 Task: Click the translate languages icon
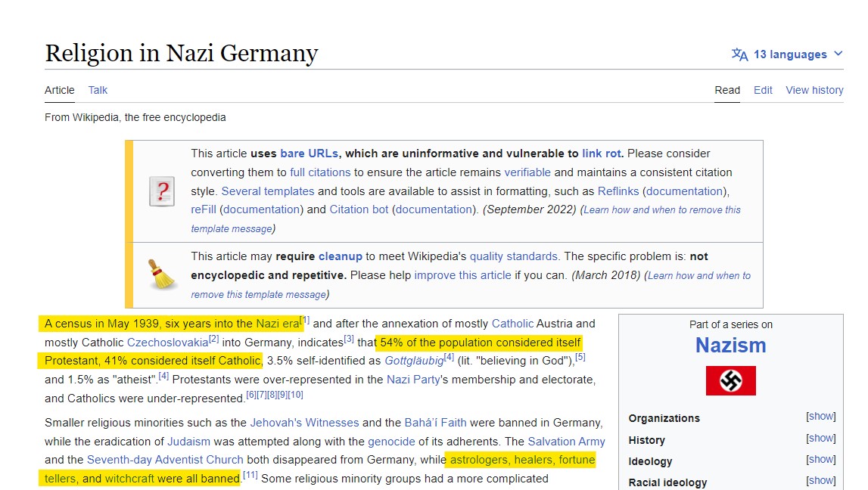739,54
